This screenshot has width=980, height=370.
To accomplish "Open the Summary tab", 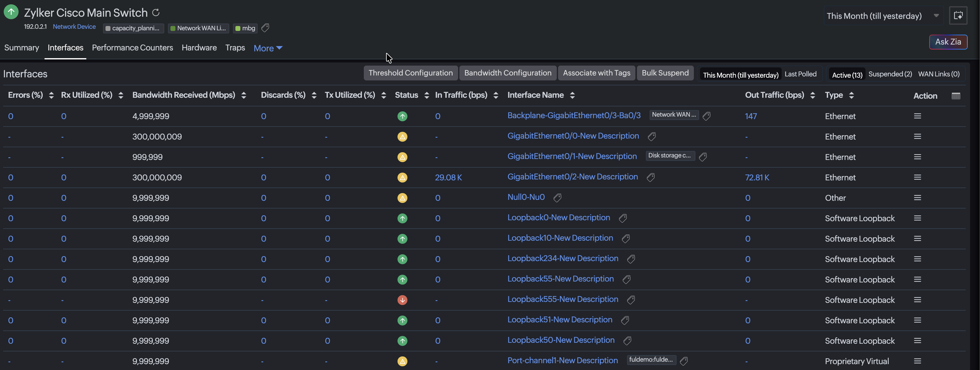I will 22,48.
